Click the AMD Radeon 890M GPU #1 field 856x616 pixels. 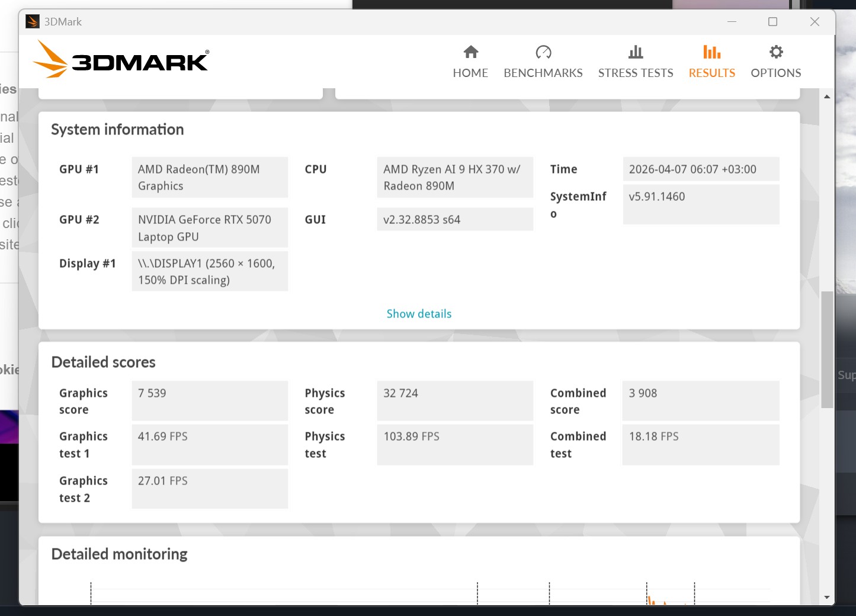tap(210, 178)
